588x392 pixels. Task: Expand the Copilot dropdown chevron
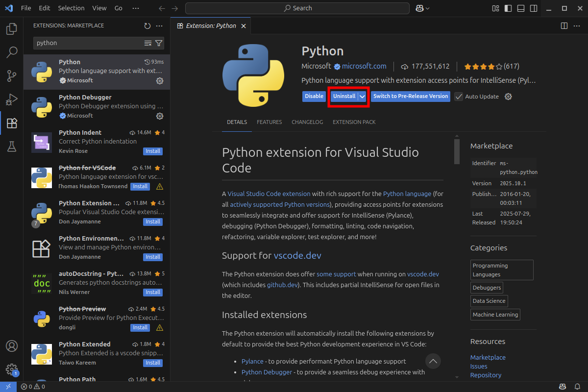point(428,8)
